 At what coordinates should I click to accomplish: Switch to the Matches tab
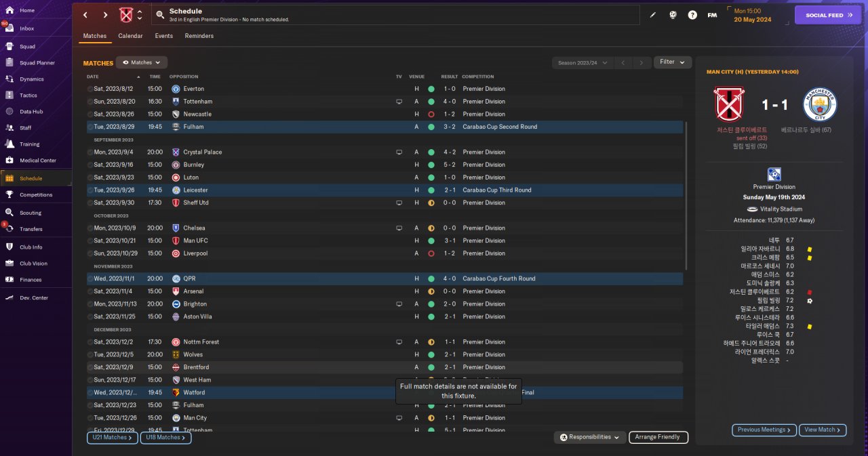coord(95,36)
